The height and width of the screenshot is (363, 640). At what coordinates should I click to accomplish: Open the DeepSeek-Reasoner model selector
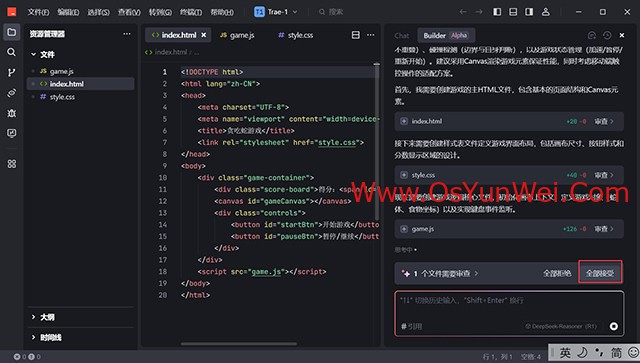coord(561,326)
